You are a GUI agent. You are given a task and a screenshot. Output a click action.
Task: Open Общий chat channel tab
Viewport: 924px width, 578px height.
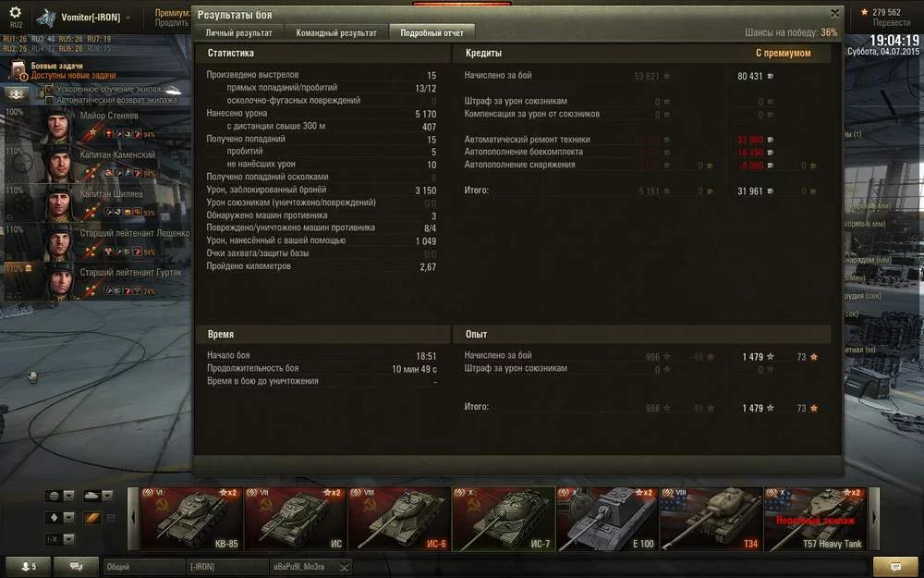point(144,567)
